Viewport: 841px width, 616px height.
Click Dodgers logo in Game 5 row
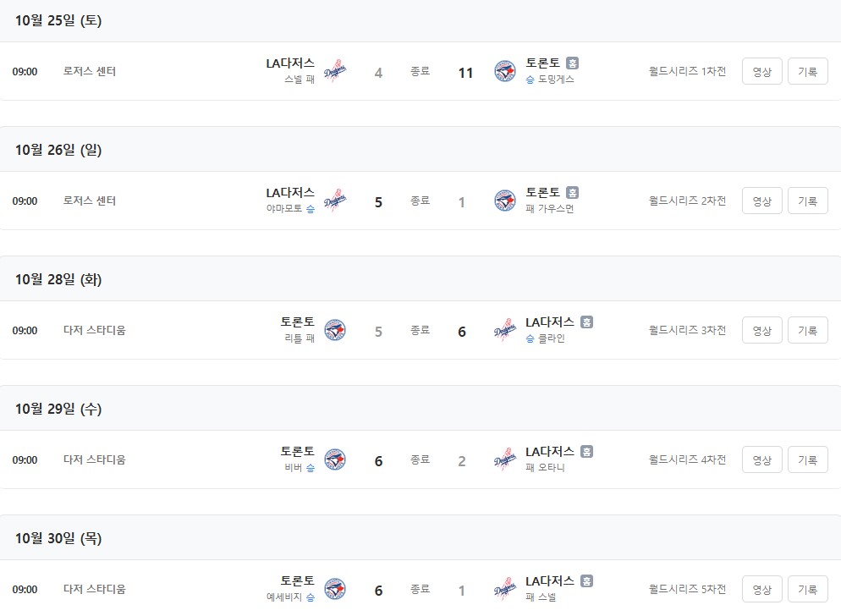(x=505, y=589)
